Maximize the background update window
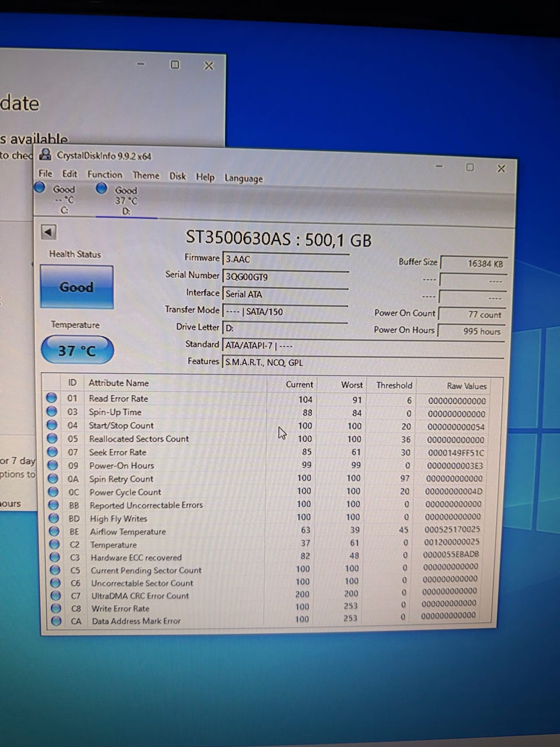Screen dimensions: 560x747 coord(174,65)
